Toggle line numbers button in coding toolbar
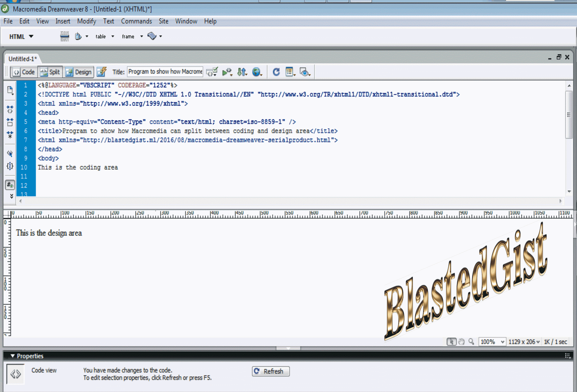Screen dimensions: 577x392 (x=10, y=185)
